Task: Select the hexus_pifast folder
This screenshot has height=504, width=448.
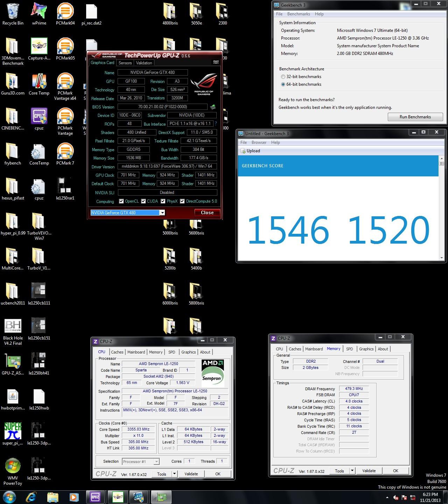Action: tap(13, 189)
